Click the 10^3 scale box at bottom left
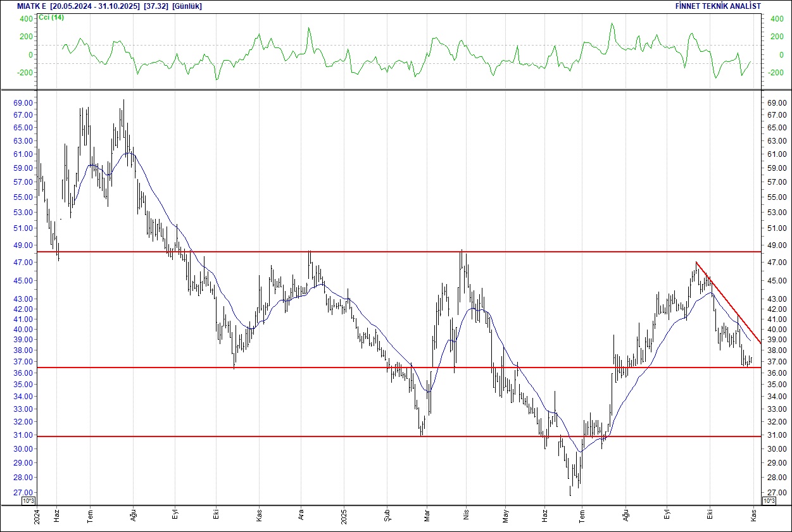792x532 pixels. click(28, 501)
